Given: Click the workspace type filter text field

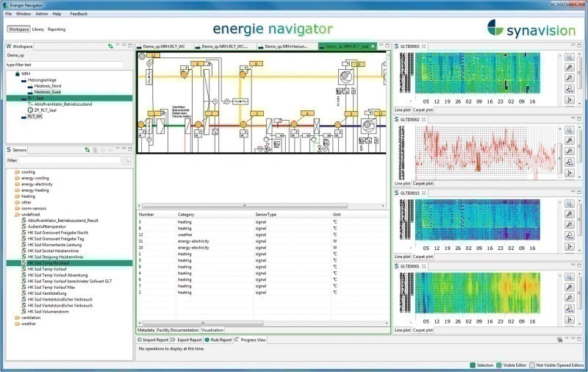Looking at the screenshot, I should click(65, 65).
